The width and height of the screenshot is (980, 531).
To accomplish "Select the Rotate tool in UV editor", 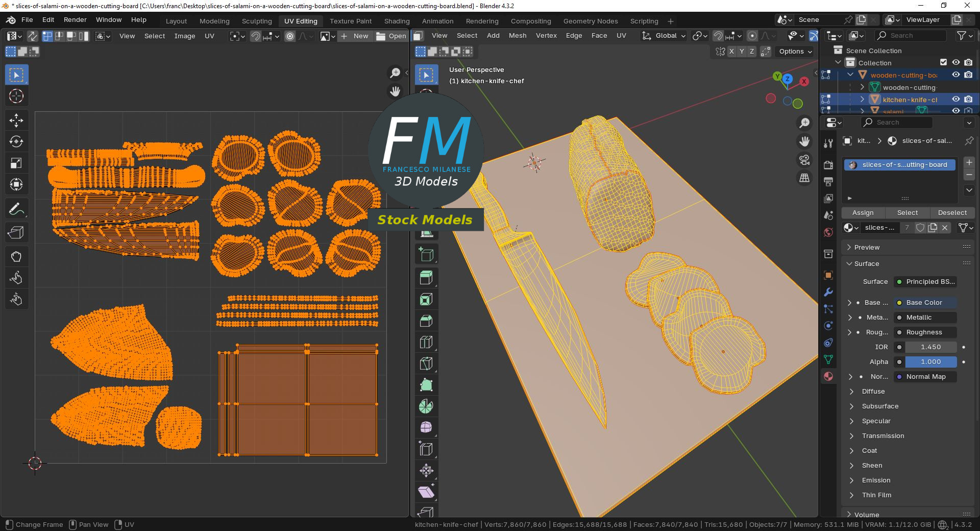I will tap(16, 142).
